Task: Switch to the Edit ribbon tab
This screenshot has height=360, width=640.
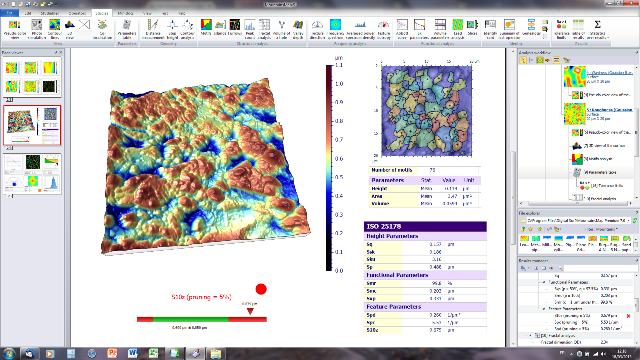Action: pos(28,13)
